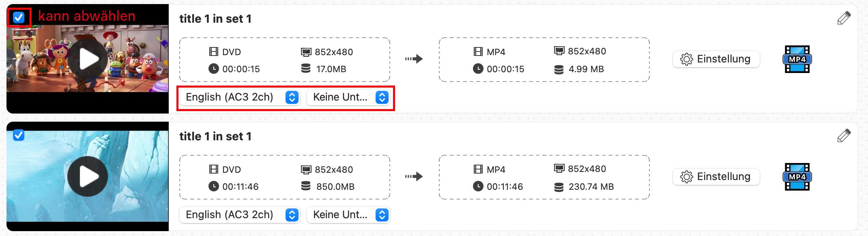The image size is (868, 236).
Task: Expand the first title's Keine Unt... subtitle dropdown
Action: tap(348, 97)
